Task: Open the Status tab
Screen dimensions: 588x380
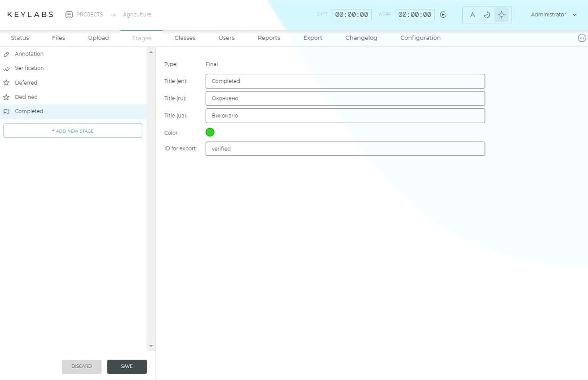Action: (20, 38)
